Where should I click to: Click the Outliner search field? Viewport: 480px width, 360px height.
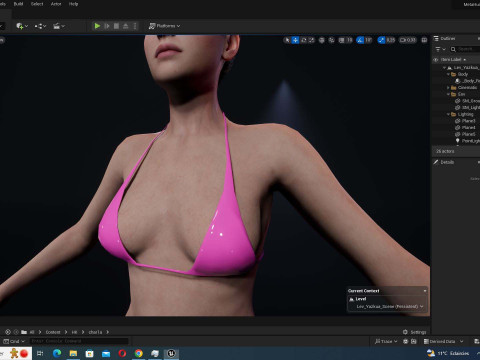click(465, 49)
